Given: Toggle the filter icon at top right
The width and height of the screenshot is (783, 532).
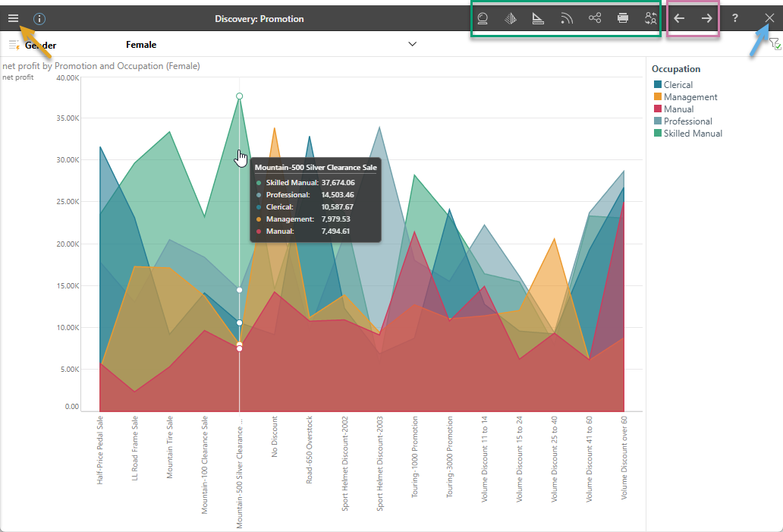Looking at the screenshot, I should [775, 45].
